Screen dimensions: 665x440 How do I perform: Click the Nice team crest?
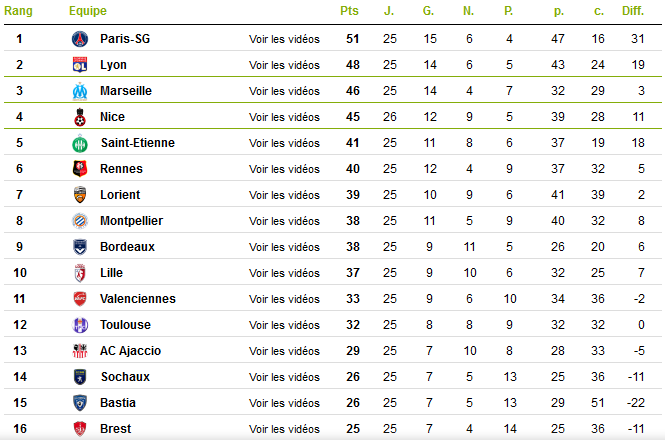[x=80, y=117]
